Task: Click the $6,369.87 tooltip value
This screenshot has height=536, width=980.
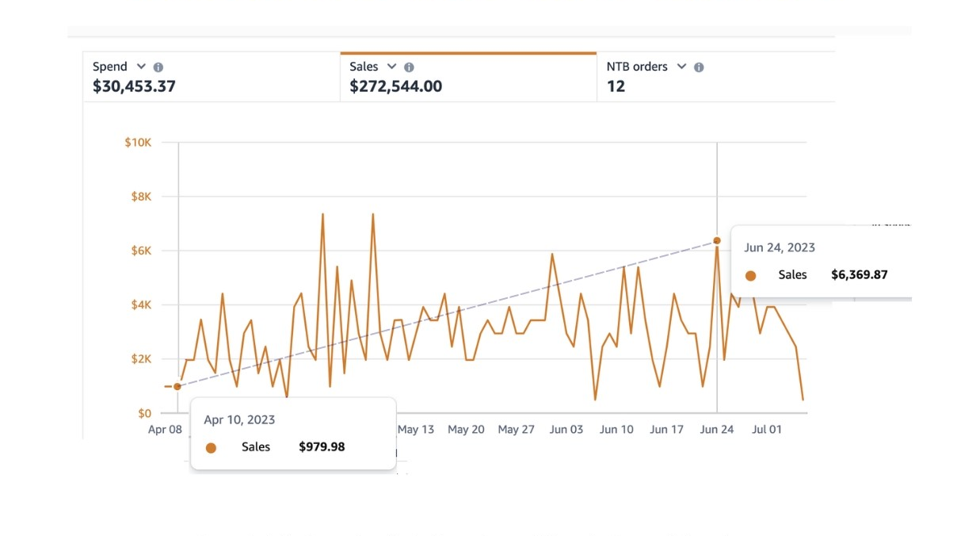Action: coord(860,275)
